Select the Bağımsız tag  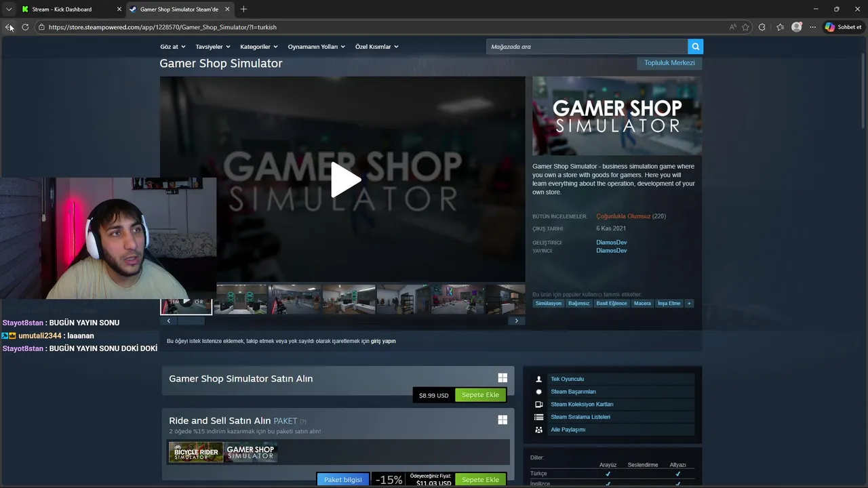(579, 304)
